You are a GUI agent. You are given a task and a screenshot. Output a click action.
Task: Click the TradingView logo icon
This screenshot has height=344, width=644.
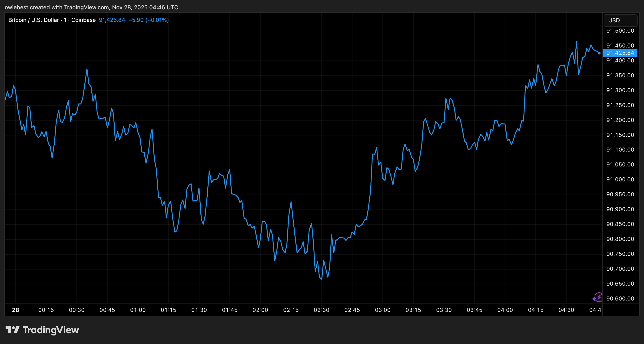tap(12, 330)
